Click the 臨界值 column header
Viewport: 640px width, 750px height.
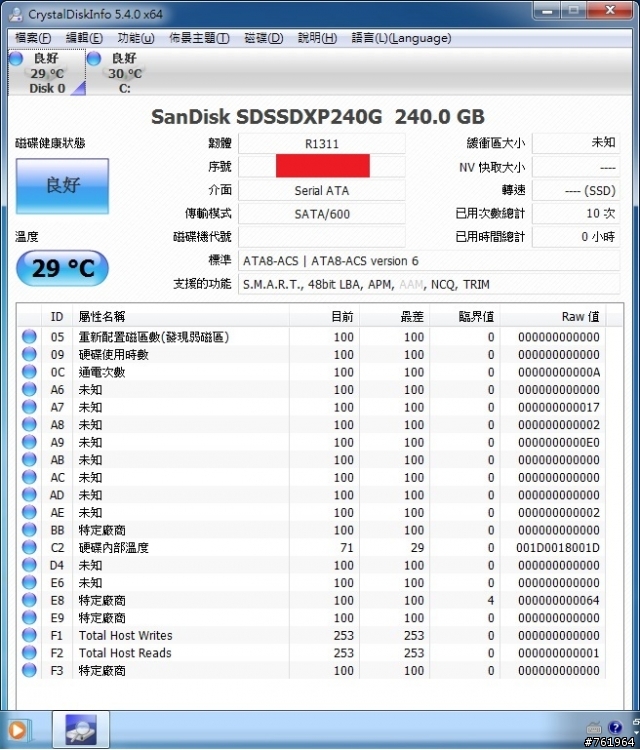(465, 316)
